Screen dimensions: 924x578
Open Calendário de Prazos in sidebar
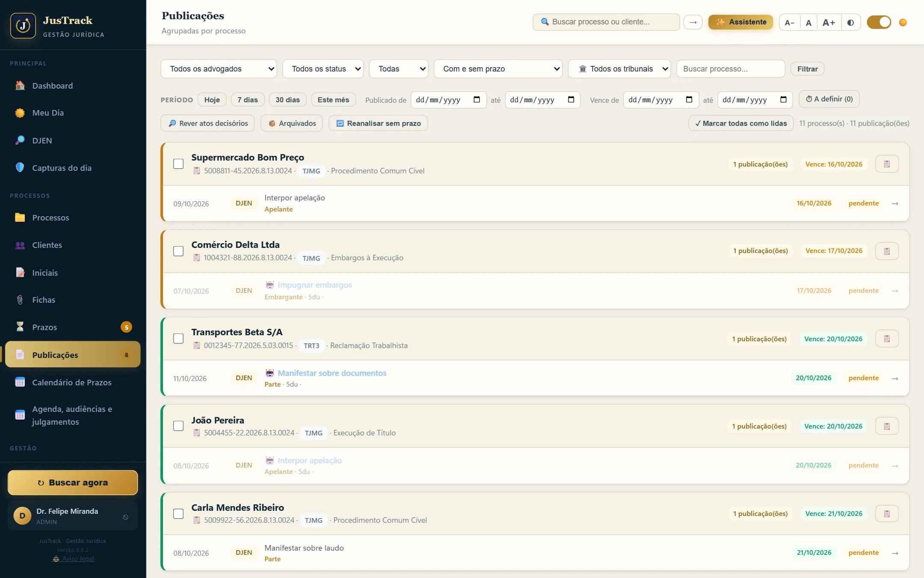coord(73,382)
